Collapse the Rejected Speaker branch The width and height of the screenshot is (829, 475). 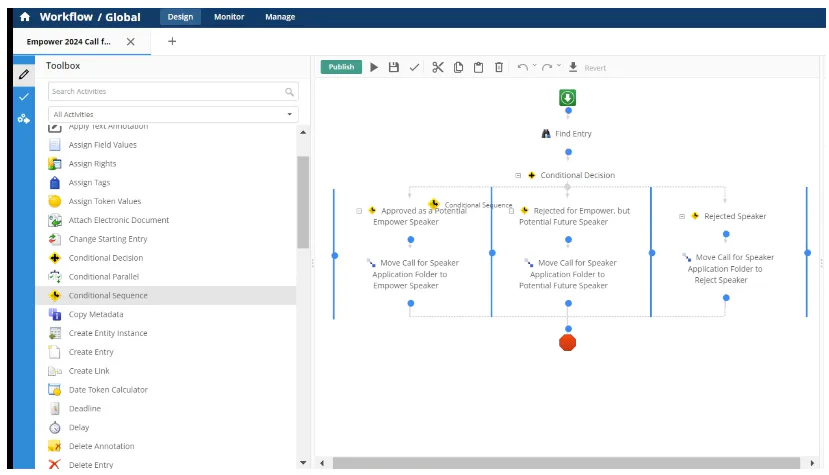coord(681,216)
